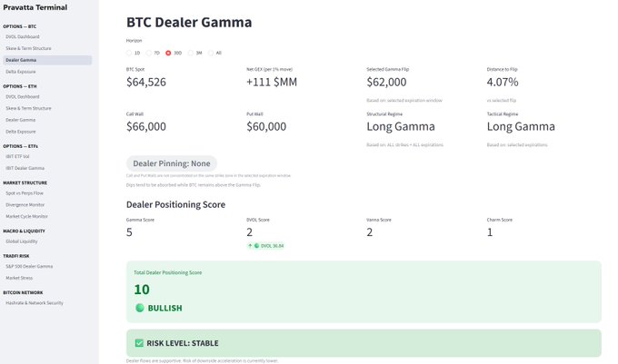Open Hashrate & Network Security page
The width and height of the screenshot is (618, 364).
pos(35,303)
